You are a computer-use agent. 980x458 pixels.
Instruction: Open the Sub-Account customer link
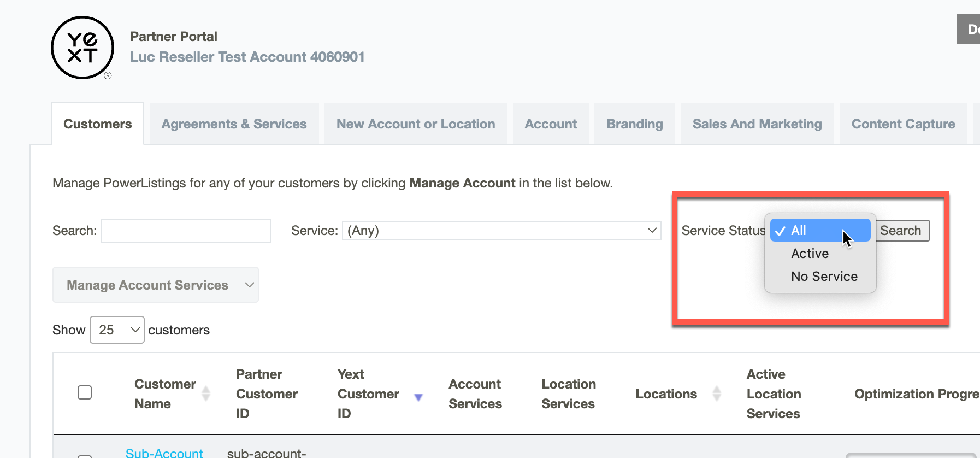164,453
